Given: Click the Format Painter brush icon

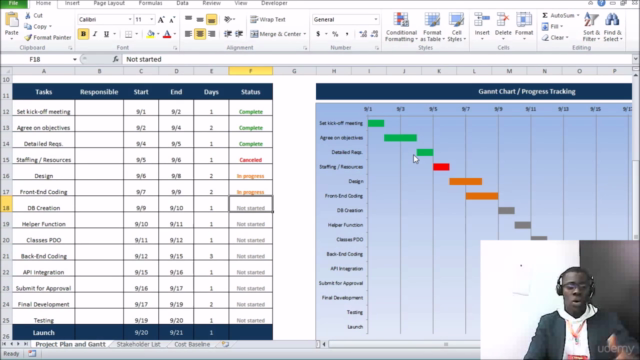Looking at the screenshot, I should point(28,38).
